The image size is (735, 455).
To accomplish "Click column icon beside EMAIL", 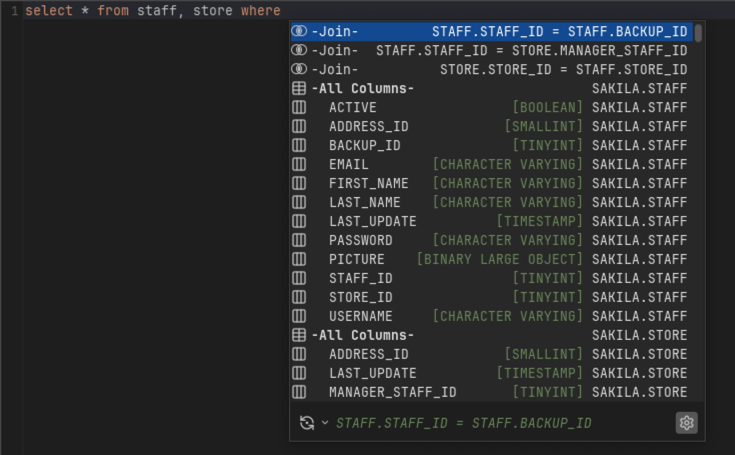I will pyautogui.click(x=299, y=164).
